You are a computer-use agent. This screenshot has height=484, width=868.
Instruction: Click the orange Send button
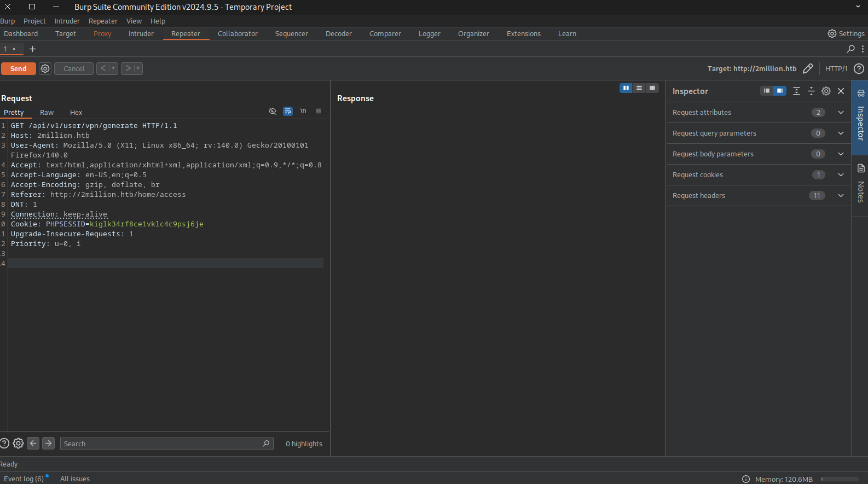(18, 68)
